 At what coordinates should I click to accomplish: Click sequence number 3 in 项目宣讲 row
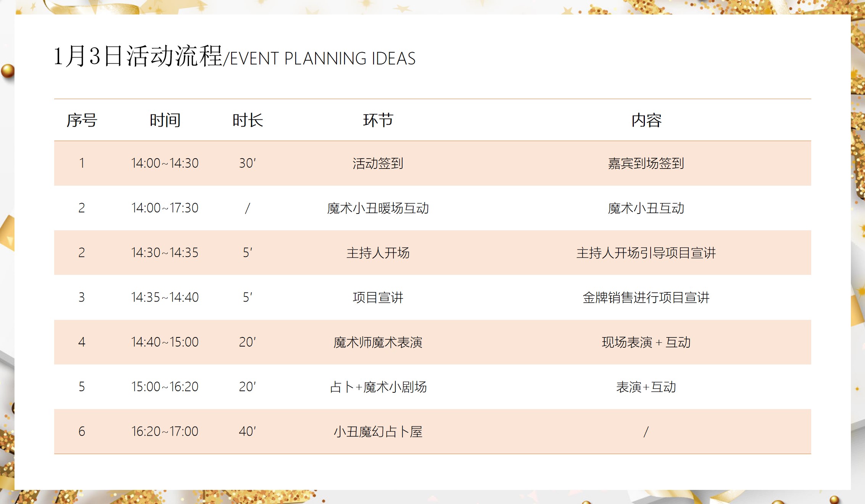pyautogui.click(x=82, y=297)
